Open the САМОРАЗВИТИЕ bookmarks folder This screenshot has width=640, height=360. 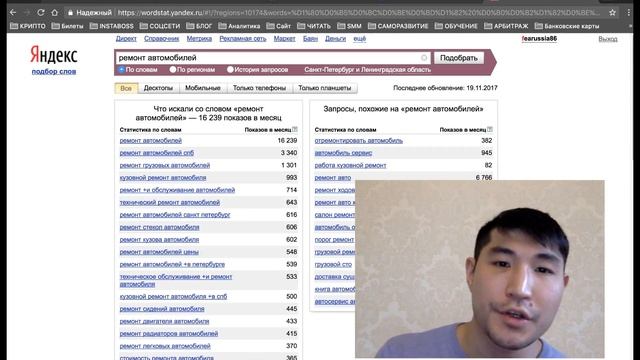coord(398,26)
